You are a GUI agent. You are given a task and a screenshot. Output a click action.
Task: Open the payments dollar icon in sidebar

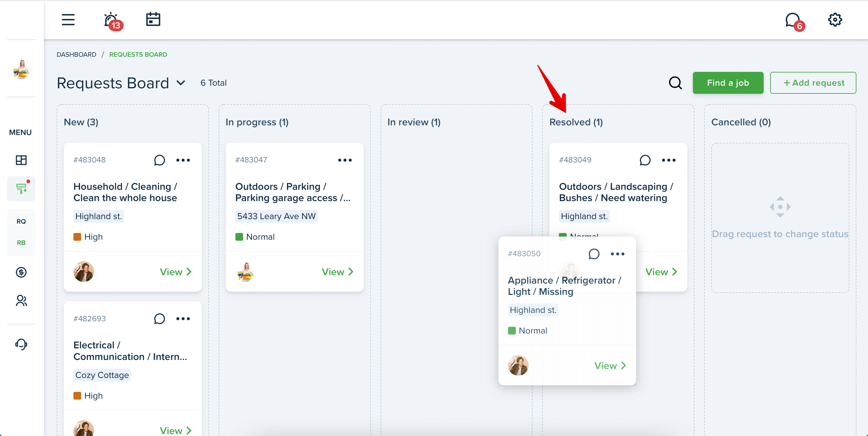click(21, 272)
